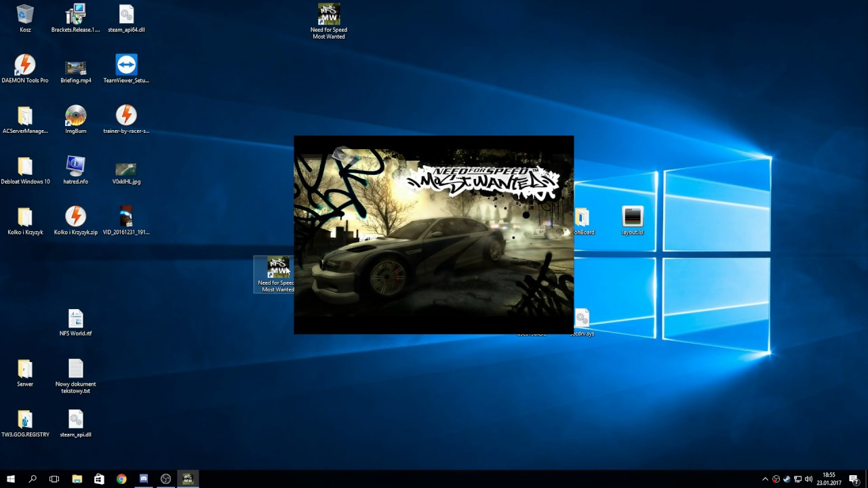
Task: Select the highlighted Need for Speed Most Wanted shortcut
Action: coord(274,274)
